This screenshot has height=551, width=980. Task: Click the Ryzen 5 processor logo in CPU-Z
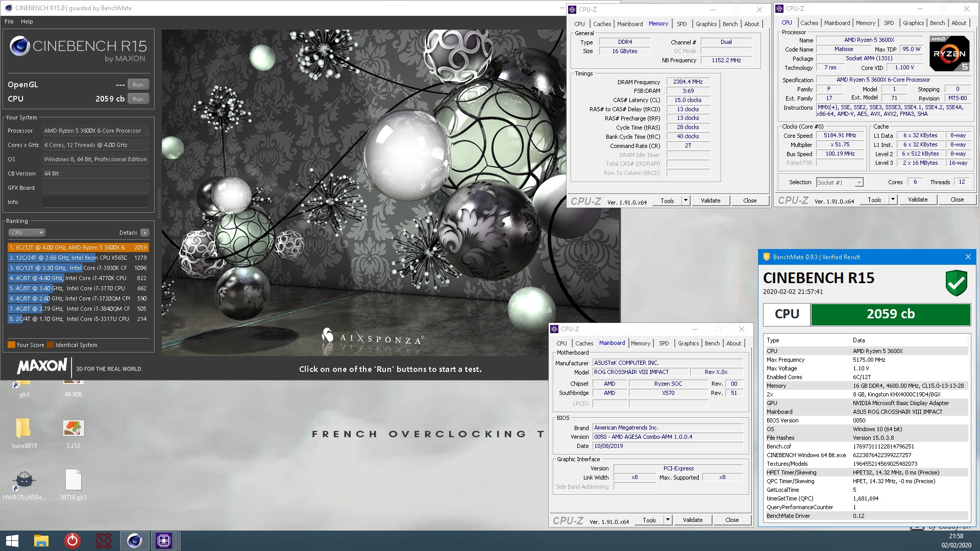[x=949, y=53]
